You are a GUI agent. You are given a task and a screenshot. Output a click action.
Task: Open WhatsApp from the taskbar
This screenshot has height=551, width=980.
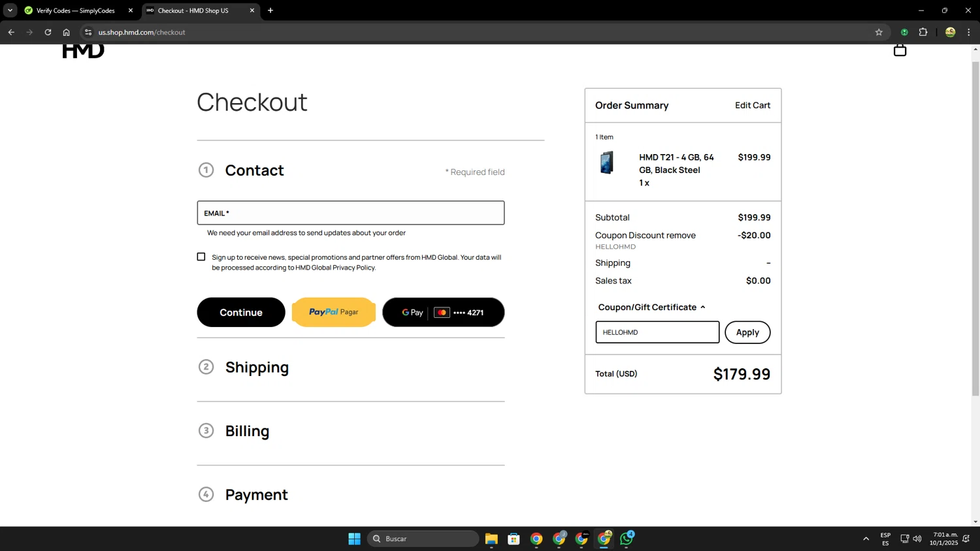(627, 539)
